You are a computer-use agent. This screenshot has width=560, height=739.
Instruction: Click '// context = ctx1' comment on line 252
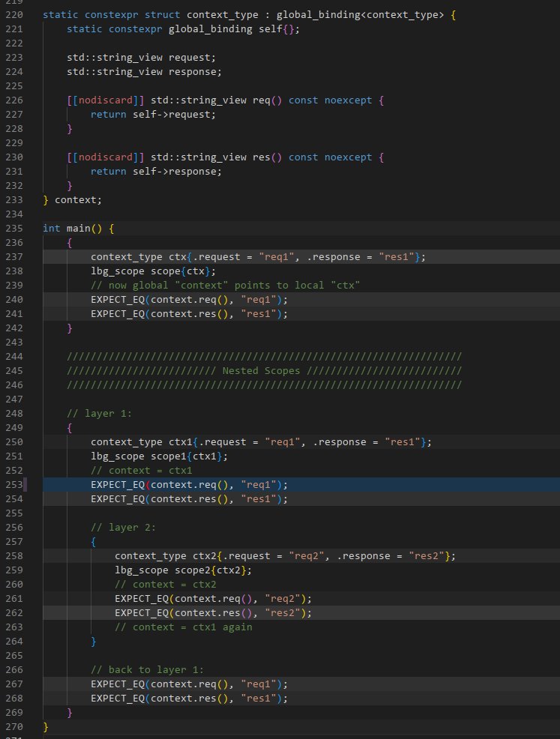(142, 471)
